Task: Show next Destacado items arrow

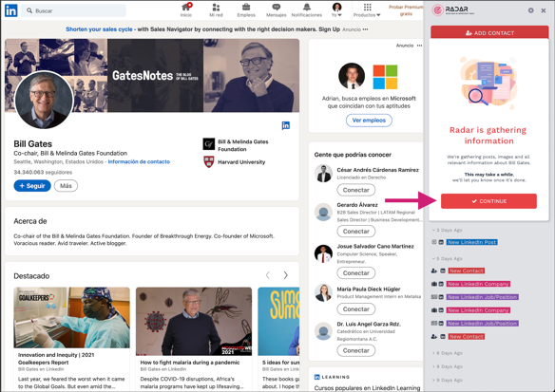Action: click(286, 275)
